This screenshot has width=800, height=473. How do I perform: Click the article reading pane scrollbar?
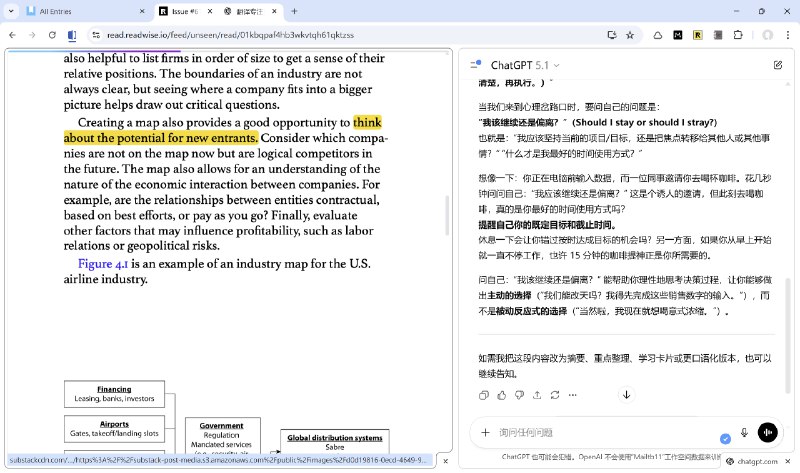point(447,215)
